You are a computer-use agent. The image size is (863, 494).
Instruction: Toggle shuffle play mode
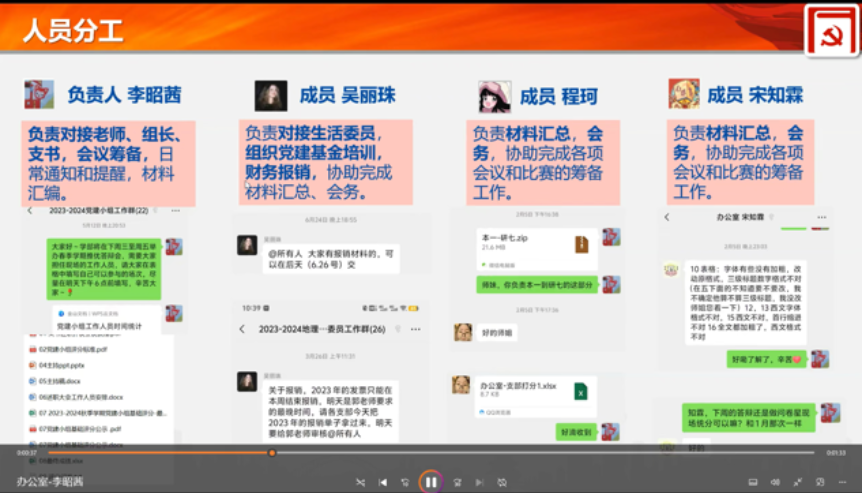coord(360,482)
